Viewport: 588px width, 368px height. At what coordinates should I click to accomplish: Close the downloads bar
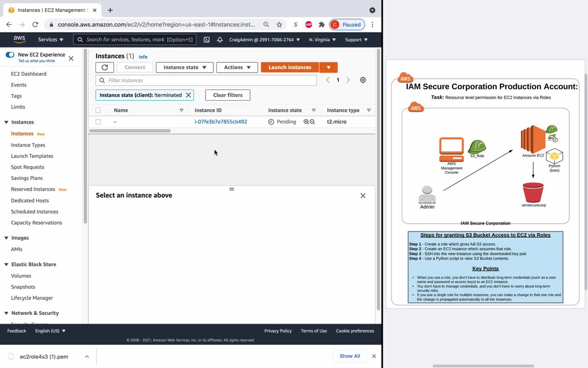tap(374, 356)
